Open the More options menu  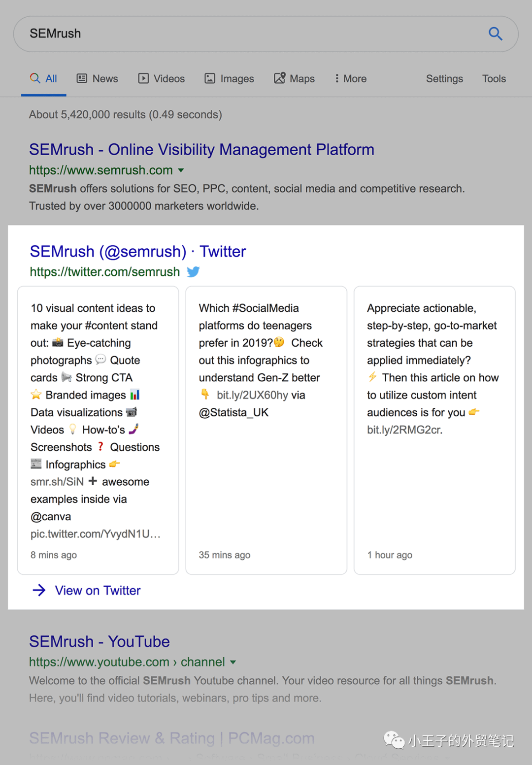point(351,78)
